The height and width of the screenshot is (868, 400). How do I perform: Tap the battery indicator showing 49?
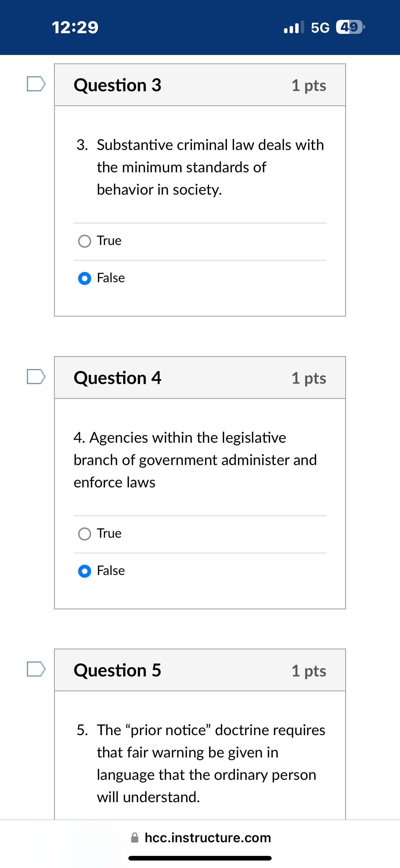pyautogui.click(x=349, y=27)
